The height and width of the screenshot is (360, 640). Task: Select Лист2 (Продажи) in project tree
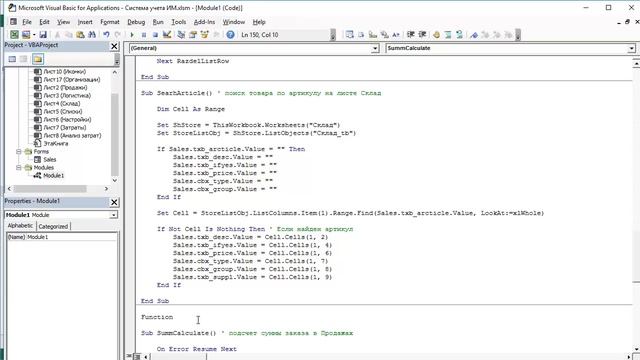click(65, 88)
